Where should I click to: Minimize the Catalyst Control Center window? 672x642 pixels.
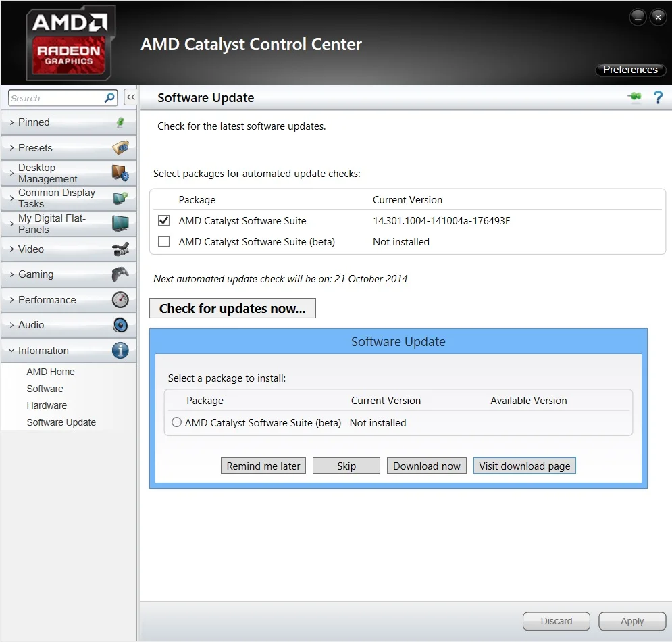pos(638,18)
